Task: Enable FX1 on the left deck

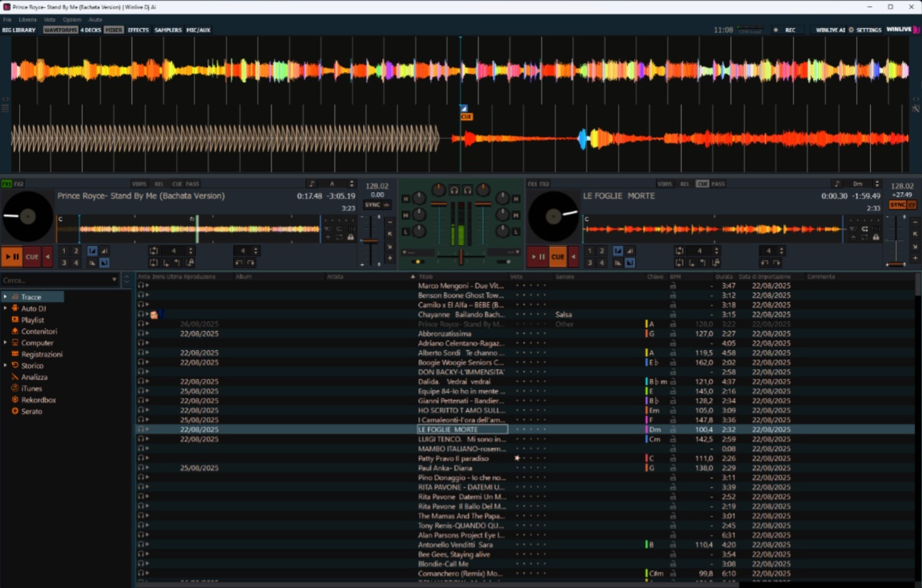Action: coord(5,184)
